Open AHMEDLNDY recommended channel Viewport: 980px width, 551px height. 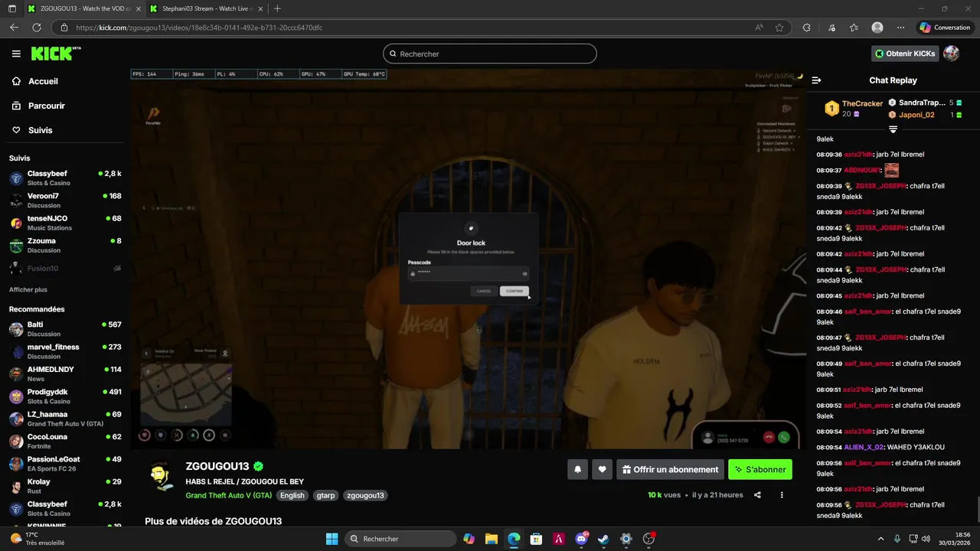click(x=65, y=373)
